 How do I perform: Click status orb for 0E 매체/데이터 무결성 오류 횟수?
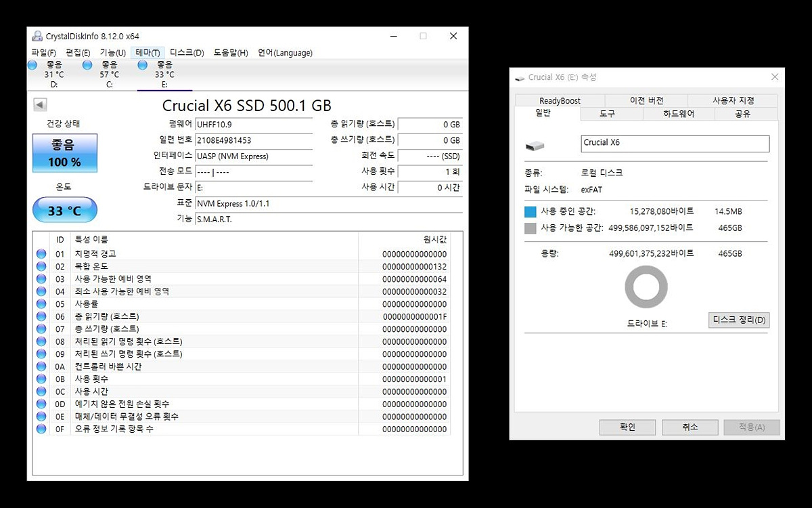tap(41, 416)
